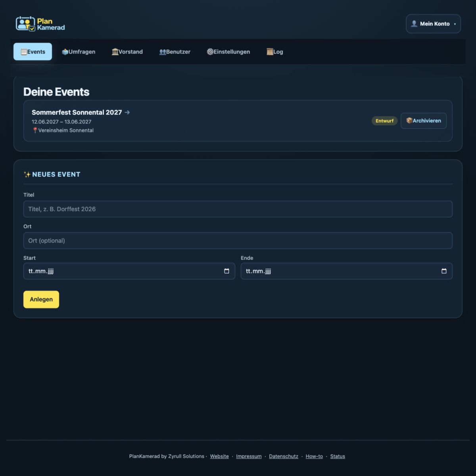Open the Umfragen tab
Image resolution: width=476 pixels, height=476 pixels.
(79, 52)
